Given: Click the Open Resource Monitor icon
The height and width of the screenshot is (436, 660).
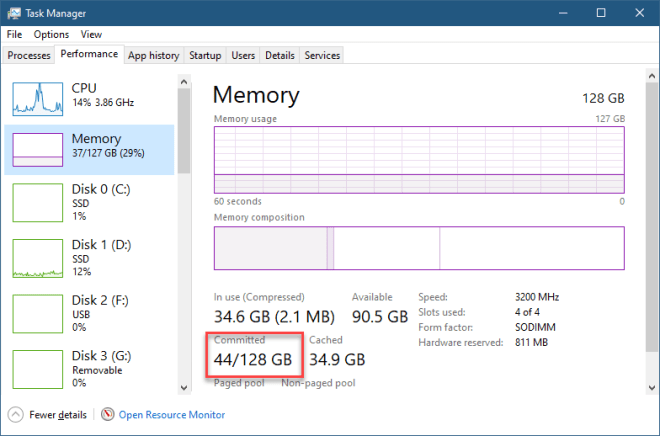Looking at the screenshot, I should [x=107, y=414].
